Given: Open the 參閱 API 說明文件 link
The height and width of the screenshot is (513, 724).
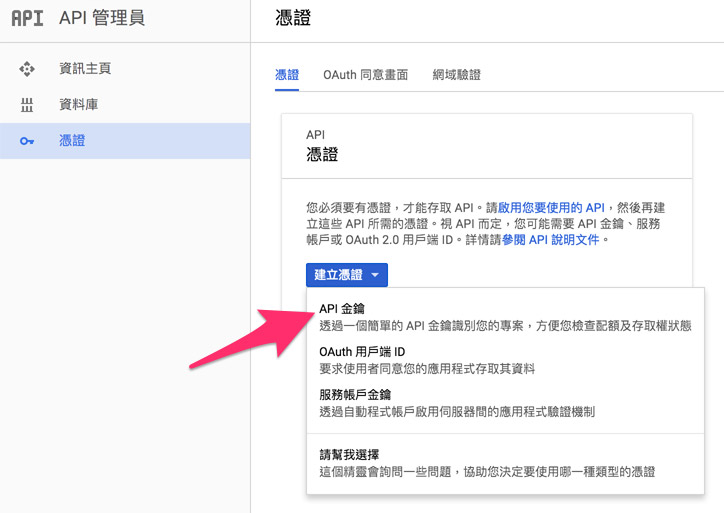Looking at the screenshot, I should pos(553,240).
